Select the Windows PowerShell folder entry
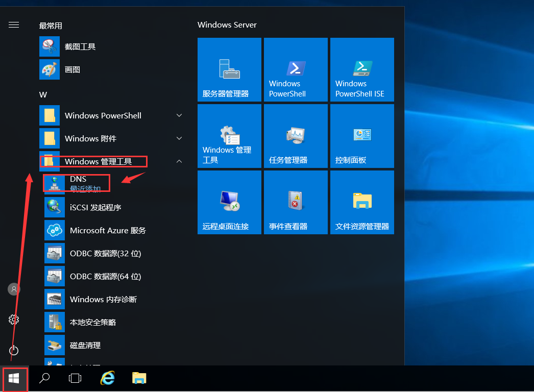The height and width of the screenshot is (392, 534). pyautogui.click(x=112, y=115)
